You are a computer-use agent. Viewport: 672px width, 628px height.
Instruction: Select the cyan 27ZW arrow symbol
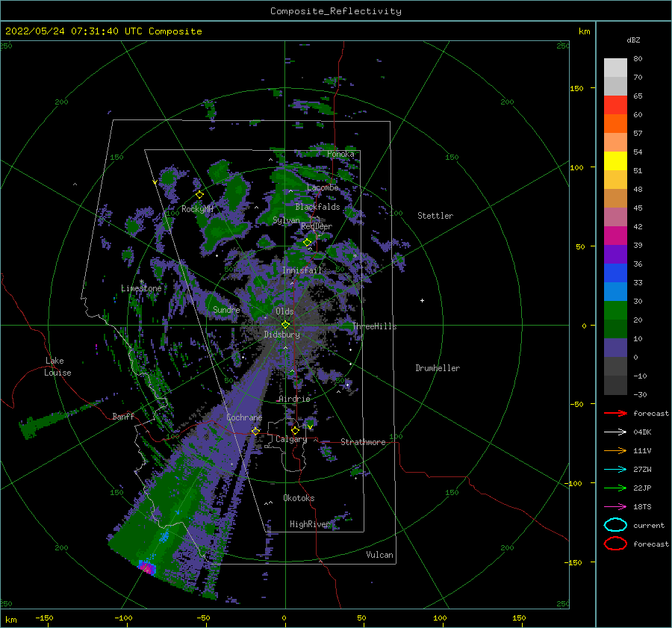coord(615,469)
